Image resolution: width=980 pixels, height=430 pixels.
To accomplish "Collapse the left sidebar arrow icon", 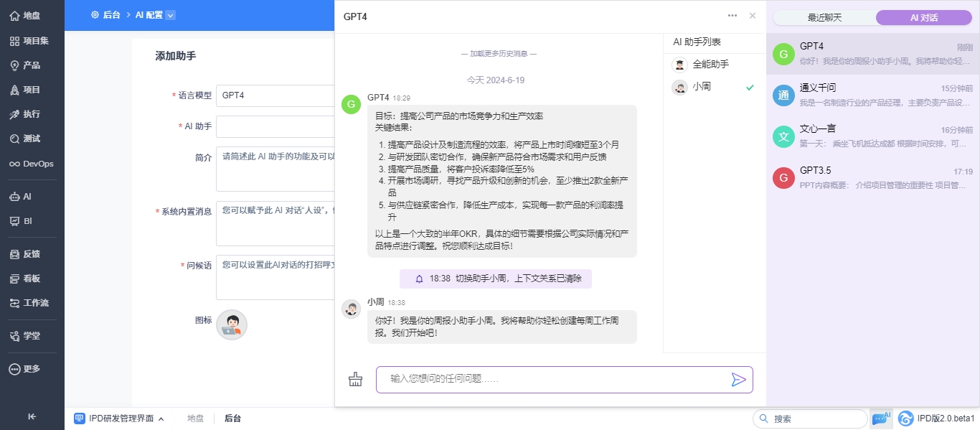I will tap(32, 416).
